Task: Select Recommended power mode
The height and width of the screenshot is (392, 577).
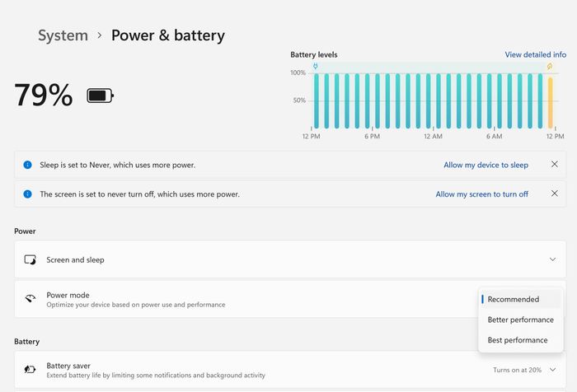Action: [x=513, y=299]
